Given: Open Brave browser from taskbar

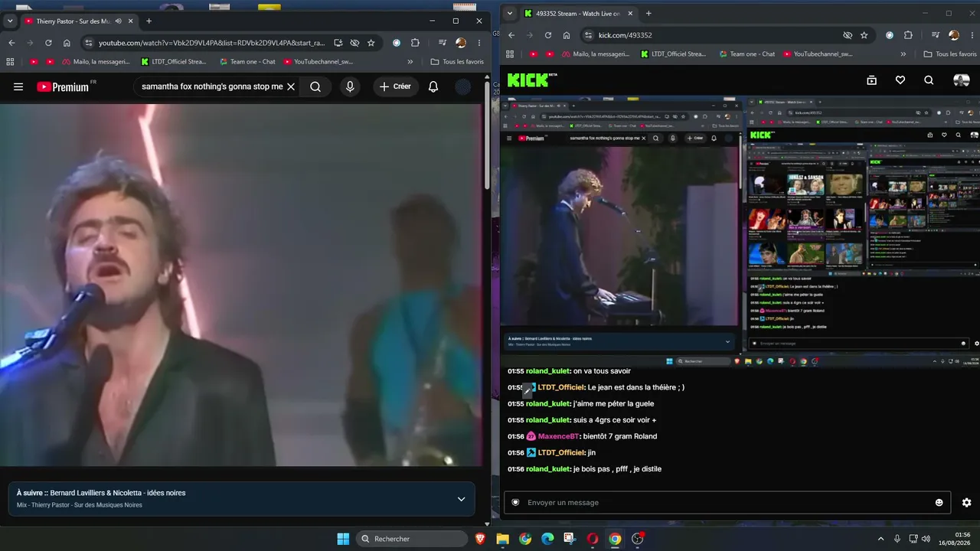Looking at the screenshot, I should pos(480,539).
